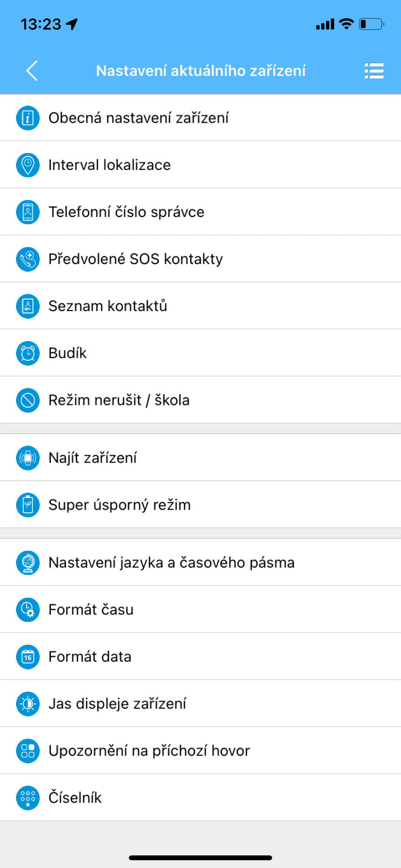Tap the do-not-disturb icon for Režim nerušit

tap(28, 400)
